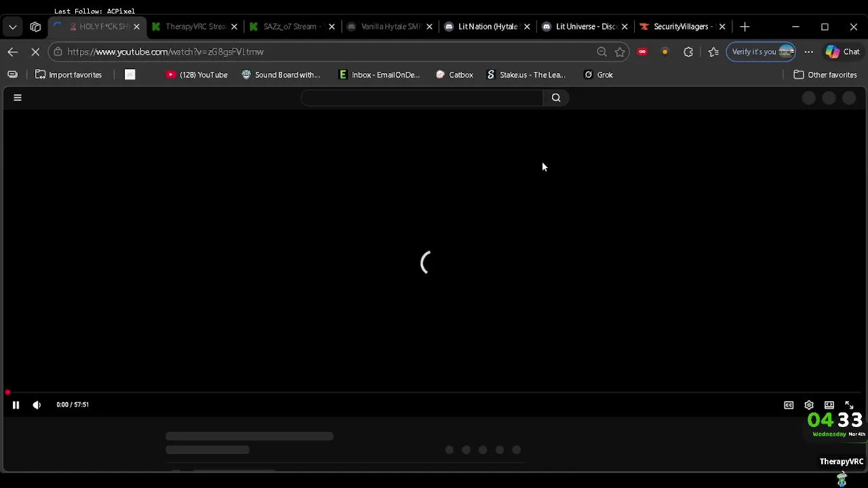Close the Vanilla Hytale SMP tab

tap(429, 26)
